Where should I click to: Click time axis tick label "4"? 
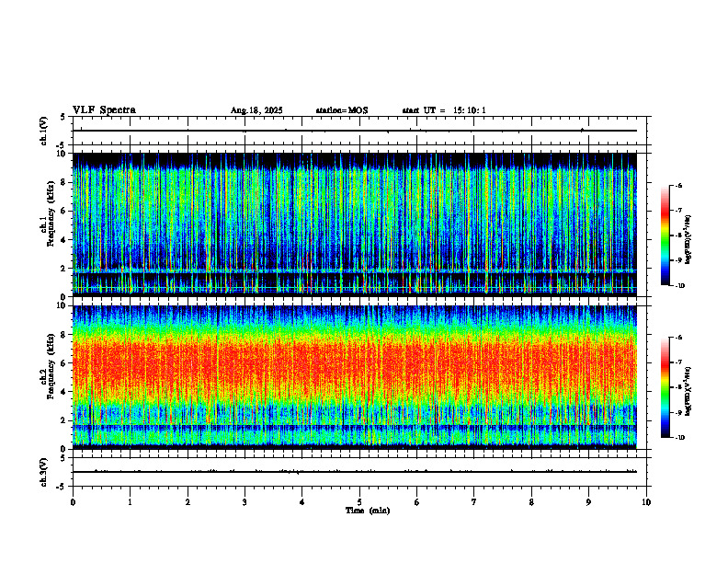coord(302,502)
